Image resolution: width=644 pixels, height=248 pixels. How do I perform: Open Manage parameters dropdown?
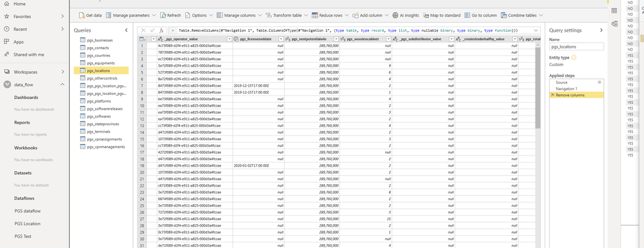pos(130,15)
